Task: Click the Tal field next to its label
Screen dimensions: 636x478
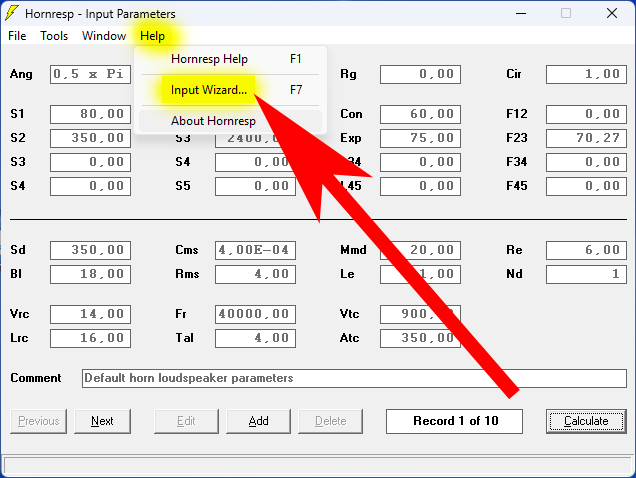Action: click(x=255, y=338)
